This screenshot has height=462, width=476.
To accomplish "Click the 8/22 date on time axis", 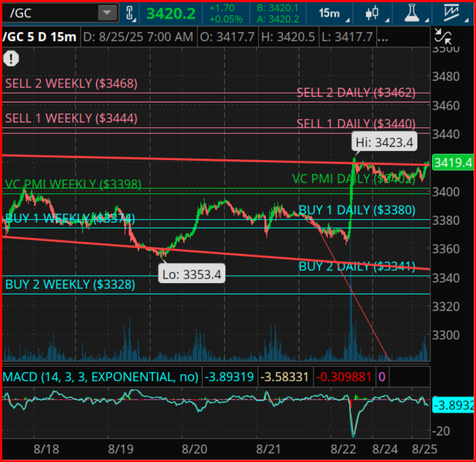I will coord(343,449).
